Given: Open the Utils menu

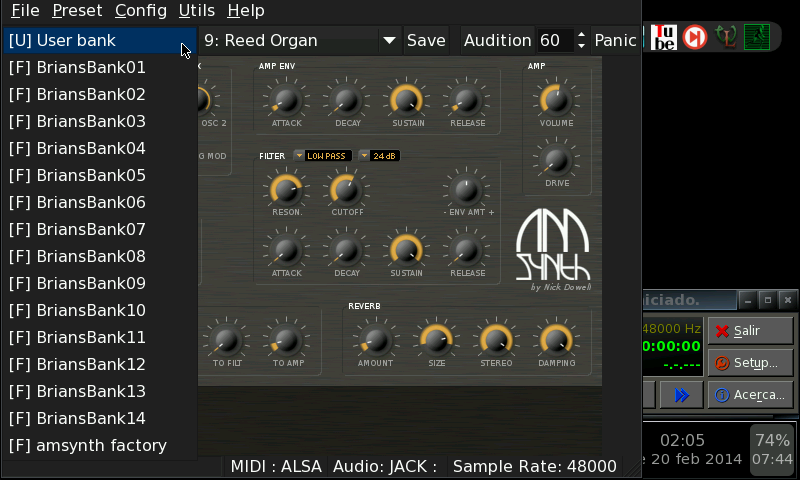Looking at the screenshot, I should (x=196, y=10).
